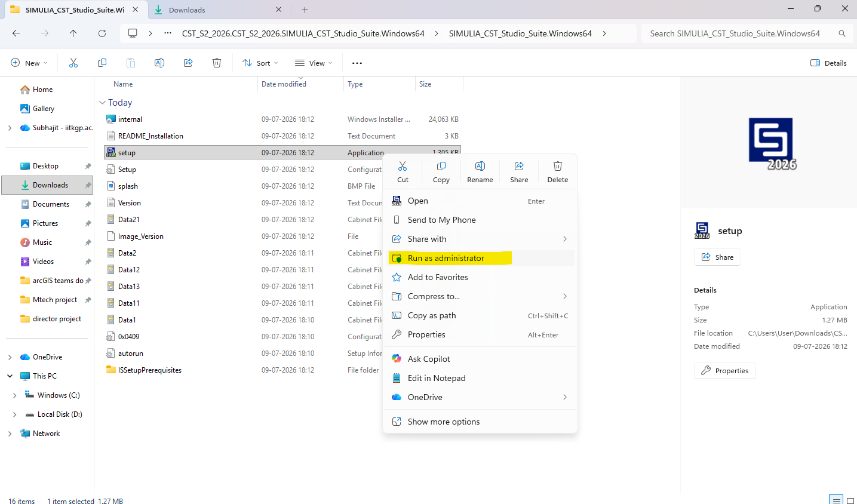The image size is (857, 504).
Task: Choose Send to My Phone
Action: click(x=480, y=220)
